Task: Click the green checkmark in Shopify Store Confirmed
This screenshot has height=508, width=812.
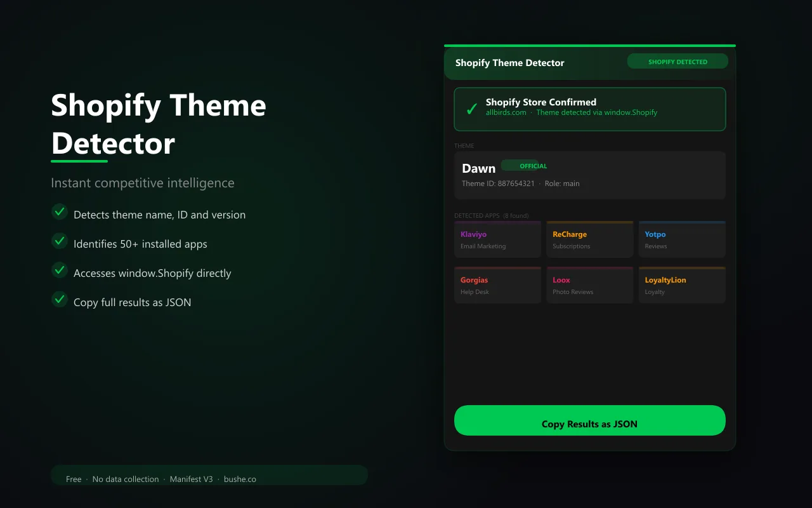Action: (471, 109)
